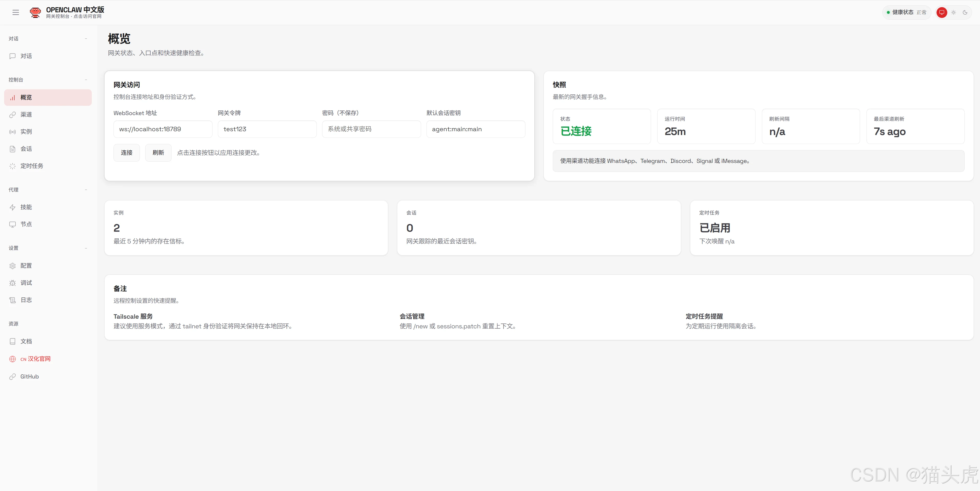This screenshot has height=491, width=980.
Task: Open the 调试 debug page
Action: tap(26, 283)
